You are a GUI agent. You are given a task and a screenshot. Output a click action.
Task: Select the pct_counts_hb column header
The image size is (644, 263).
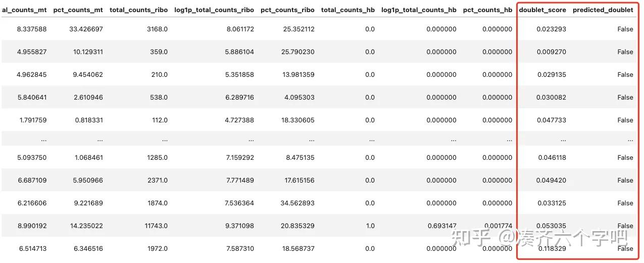pos(487,10)
